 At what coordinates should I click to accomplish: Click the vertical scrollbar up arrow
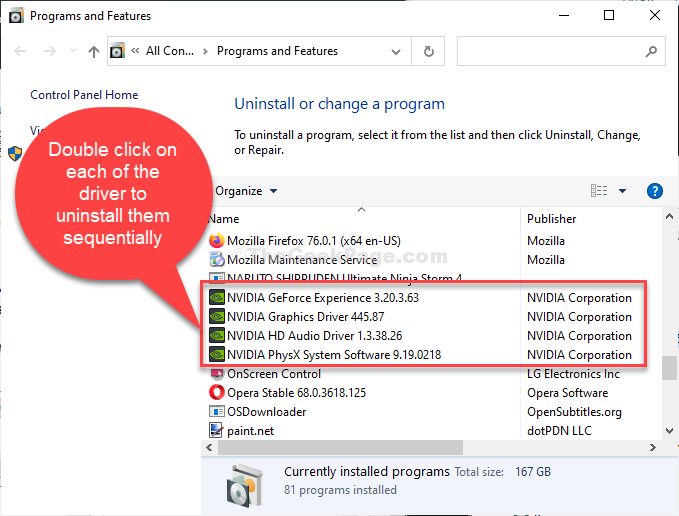pos(669,216)
